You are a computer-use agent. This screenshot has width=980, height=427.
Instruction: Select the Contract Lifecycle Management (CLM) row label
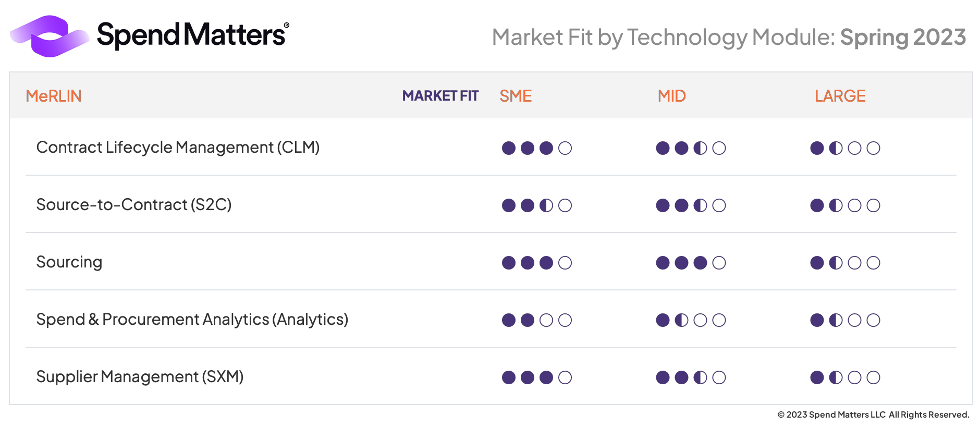click(178, 148)
